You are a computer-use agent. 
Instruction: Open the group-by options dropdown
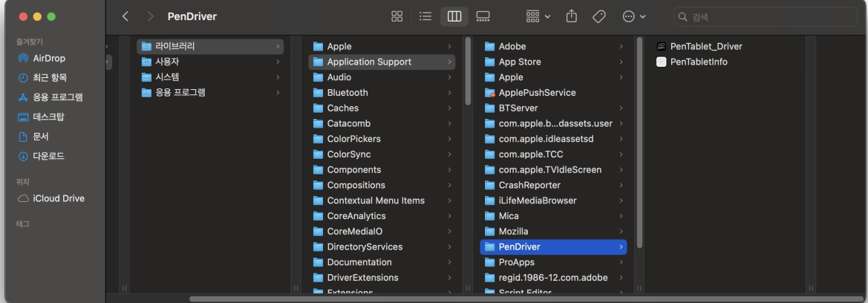tap(538, 16)
